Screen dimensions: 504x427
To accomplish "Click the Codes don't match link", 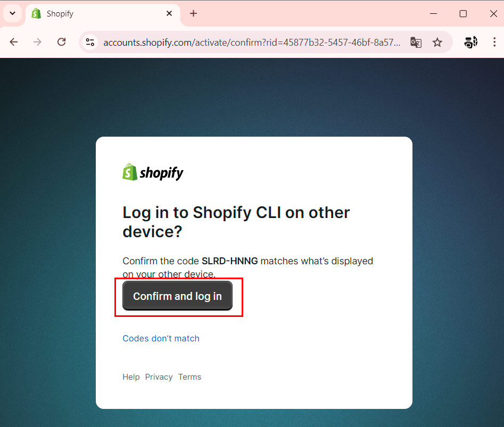I will point(161,338).
